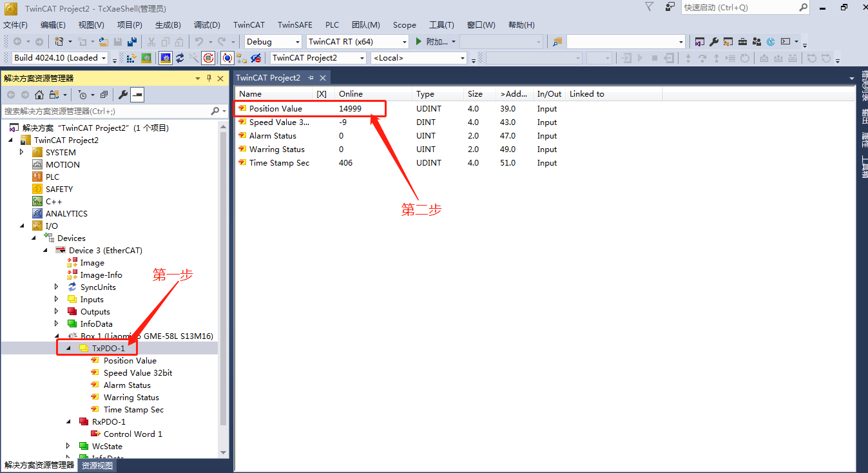Open the 文件(F) menu
This screenshot has height=473, width=868.
click(15, 24)
